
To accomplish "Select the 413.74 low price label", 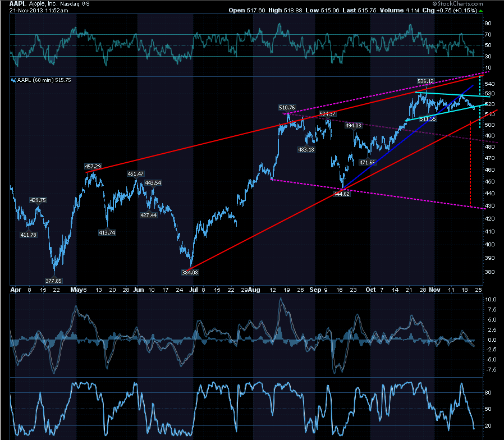I will pyautogui.click(x=107, y=232).
